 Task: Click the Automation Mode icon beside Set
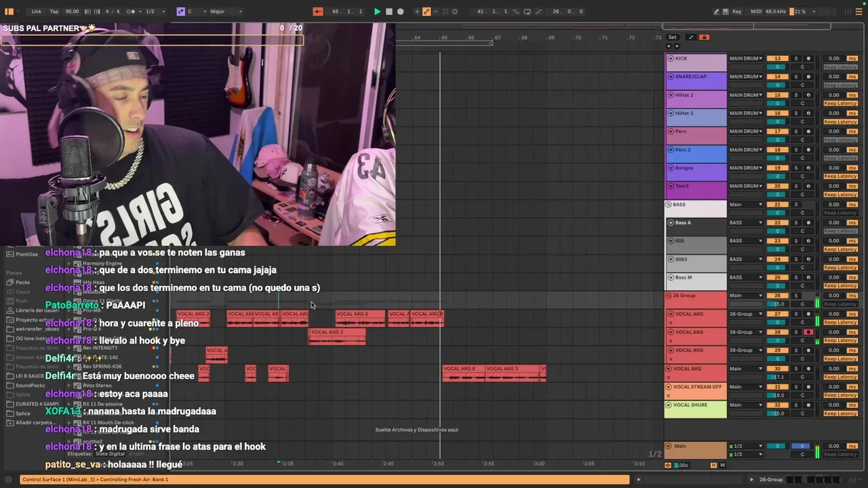(690, 37)
